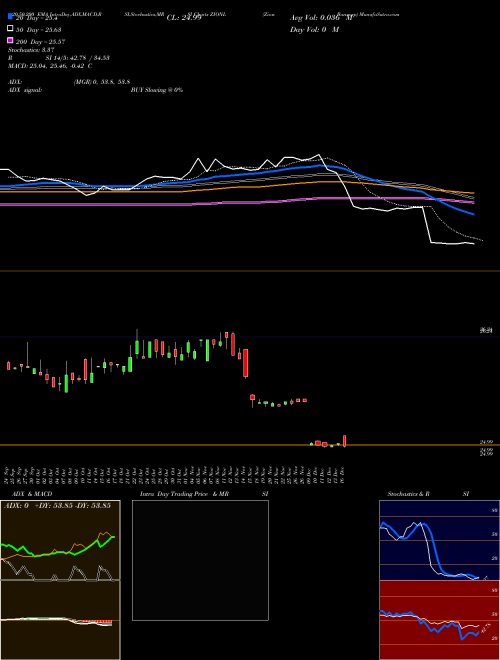Click the 'ADX signal:' label

[x=24, y=90]
